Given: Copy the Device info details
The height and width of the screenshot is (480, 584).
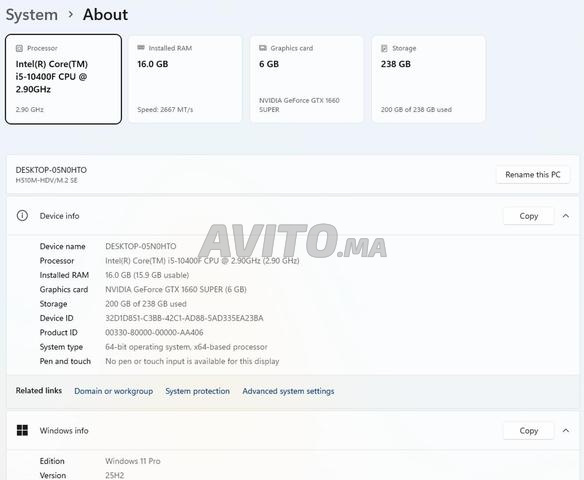Looking at the screenshot, I should [x=529, y=216].
